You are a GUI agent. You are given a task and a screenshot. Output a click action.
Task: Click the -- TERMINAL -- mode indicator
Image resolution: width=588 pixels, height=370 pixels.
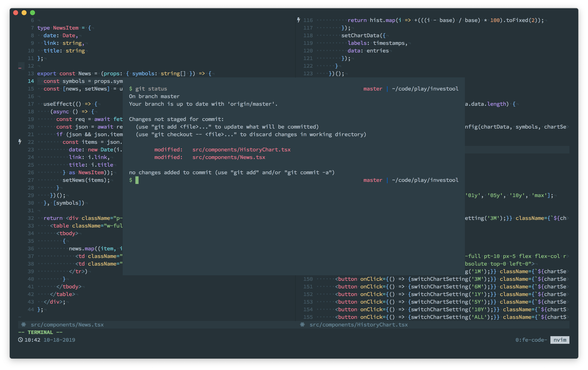[40, 332]
